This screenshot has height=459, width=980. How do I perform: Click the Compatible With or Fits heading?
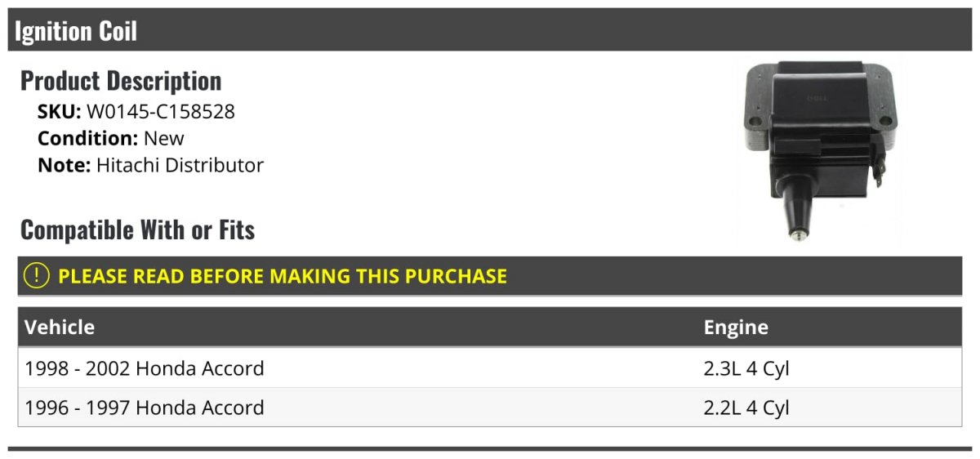click(137, 230)
